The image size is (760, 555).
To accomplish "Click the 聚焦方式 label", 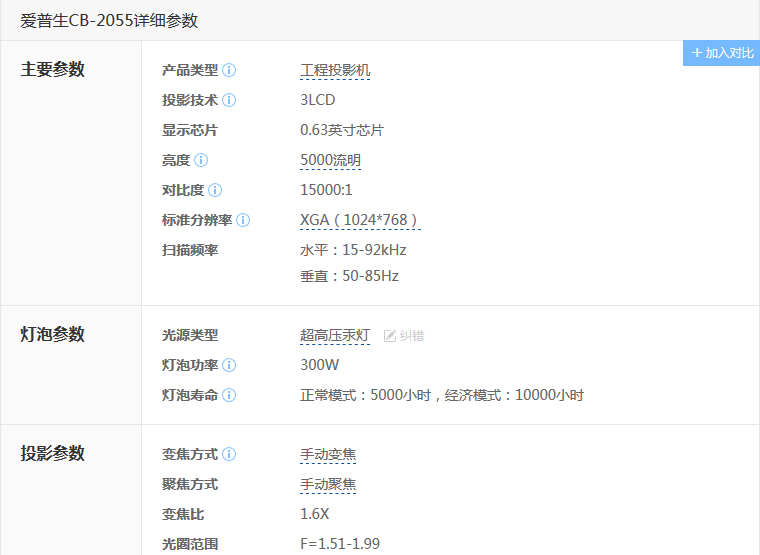I will [190, 485].
